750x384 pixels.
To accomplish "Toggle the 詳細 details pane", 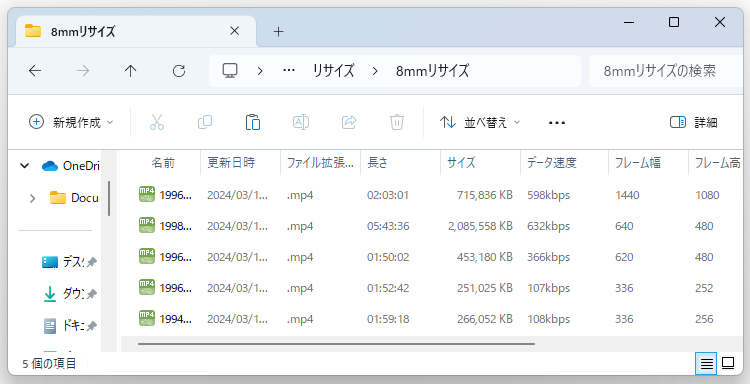I will [x=693, y=122].
